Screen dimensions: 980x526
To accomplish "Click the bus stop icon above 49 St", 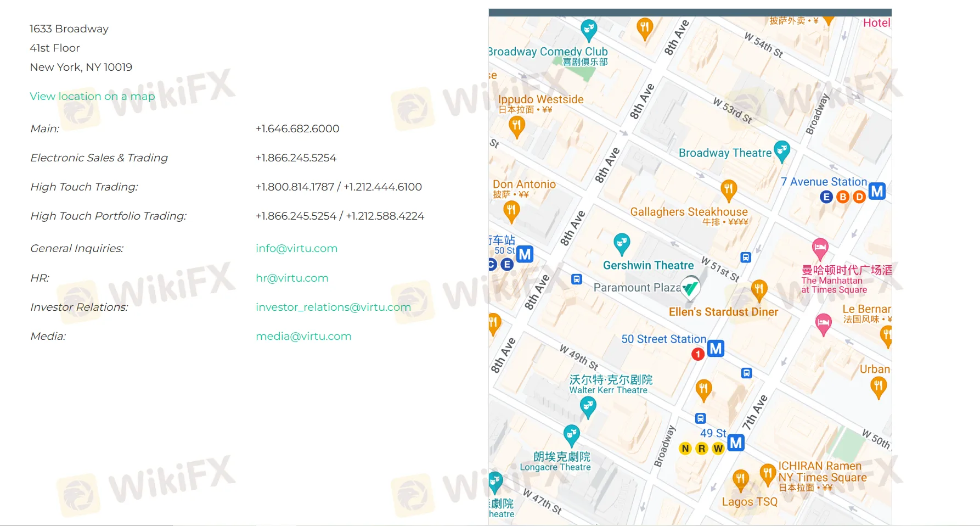I will pos(701,418).
